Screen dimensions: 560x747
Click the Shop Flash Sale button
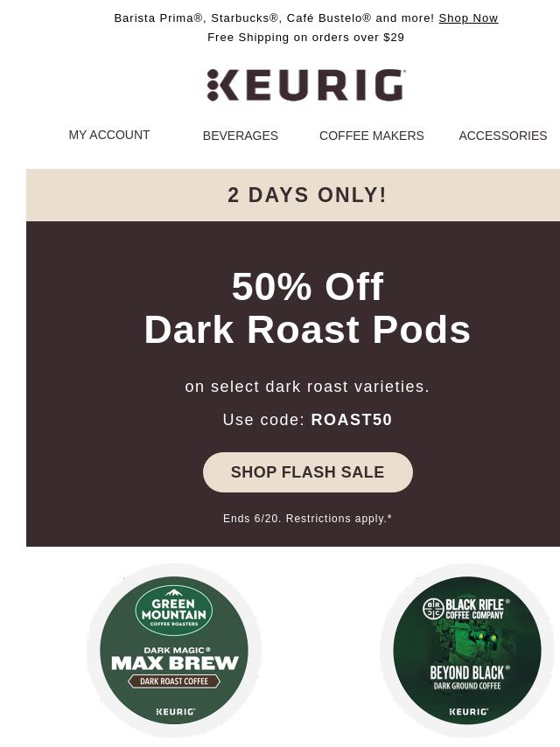pyautogui.click(x=307, y=472)
